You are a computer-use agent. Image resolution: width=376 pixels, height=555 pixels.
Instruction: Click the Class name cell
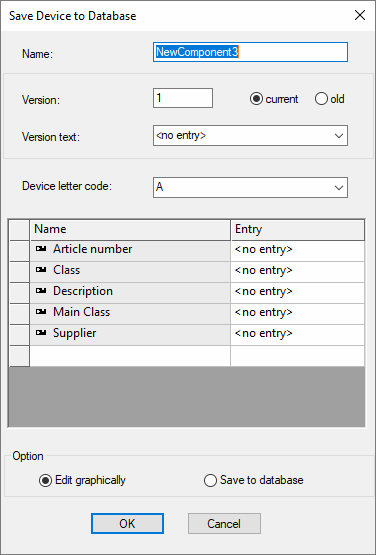click(x=130, y=272)
